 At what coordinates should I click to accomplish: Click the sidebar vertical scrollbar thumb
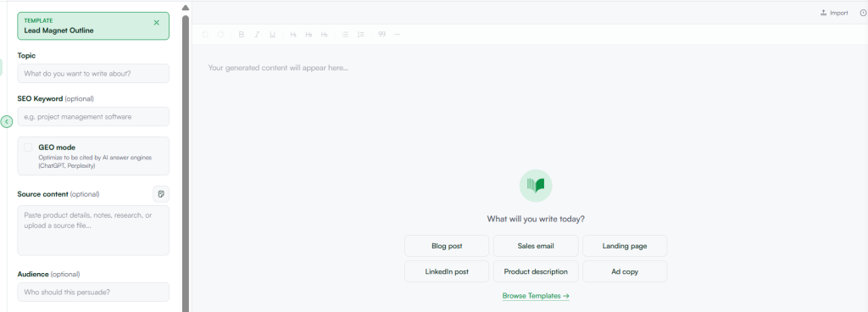pyautogui.click(x=186, y=163)
